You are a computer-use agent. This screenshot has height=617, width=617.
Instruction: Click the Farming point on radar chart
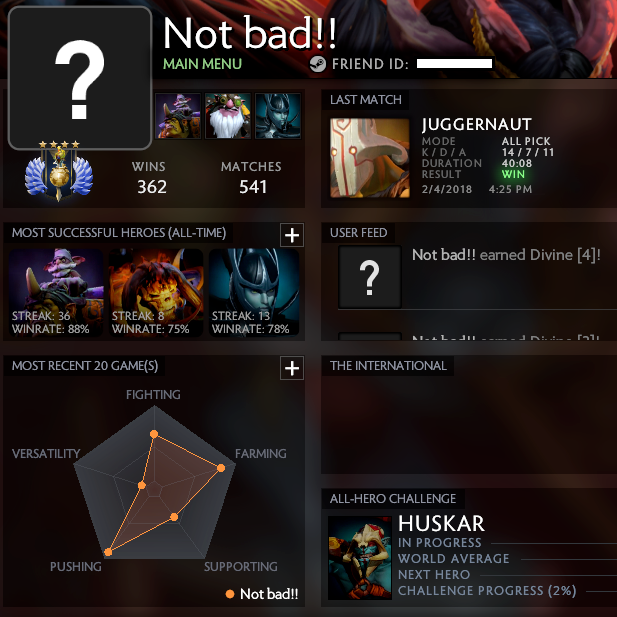point(221,467)
